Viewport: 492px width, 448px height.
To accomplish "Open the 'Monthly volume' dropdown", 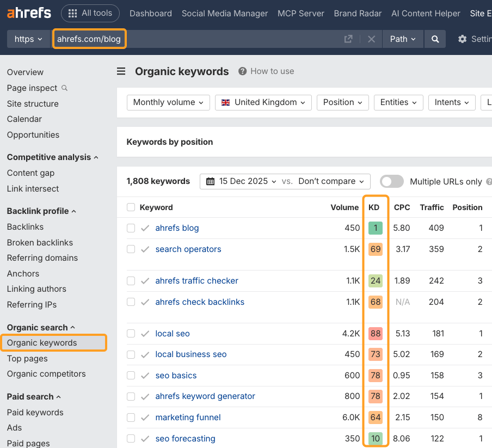I will click(168, 102).
